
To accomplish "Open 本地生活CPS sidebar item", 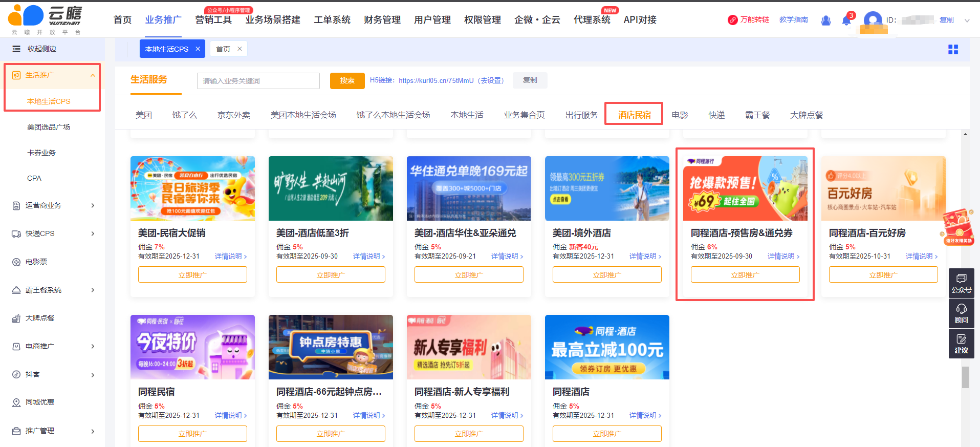I will pyautogui.click(x=49, y=101).
